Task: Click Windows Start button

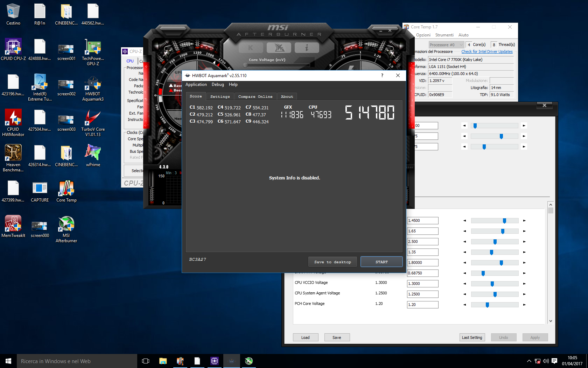Action: coord(8,361)
